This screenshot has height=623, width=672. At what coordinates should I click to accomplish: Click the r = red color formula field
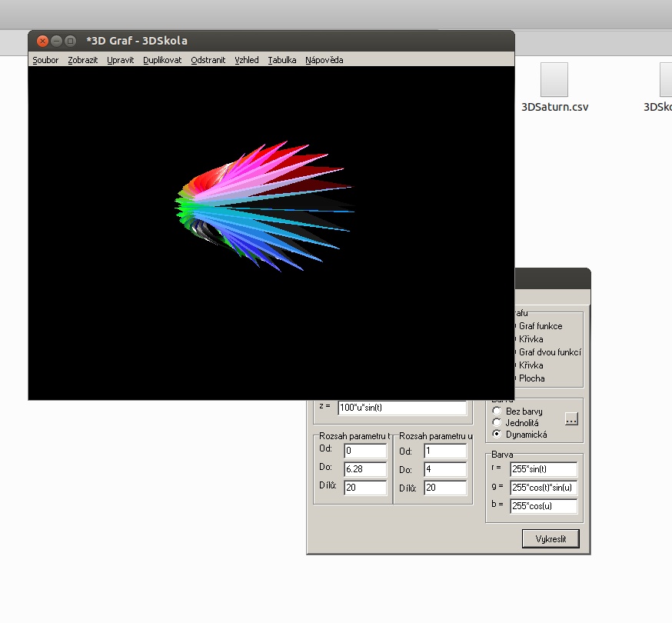[x=543, y=469]
